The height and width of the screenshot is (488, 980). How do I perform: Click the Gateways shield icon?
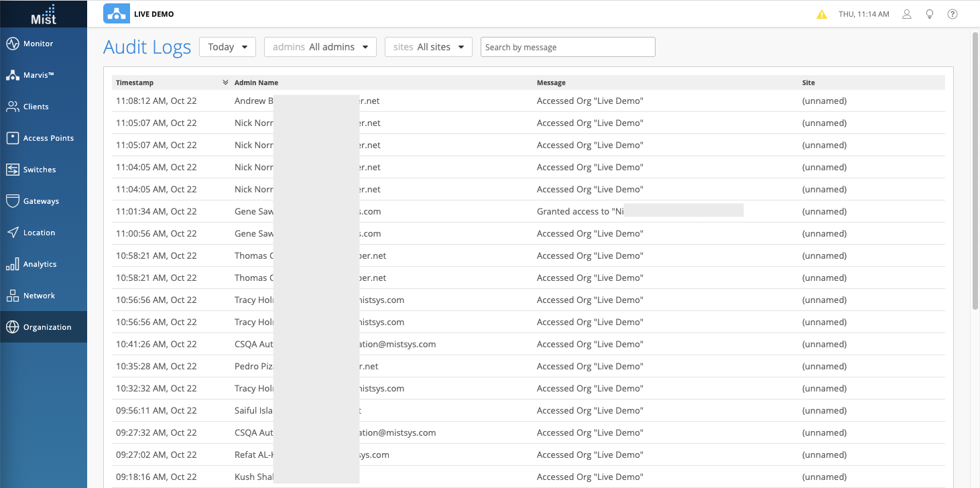pos(13,201)
